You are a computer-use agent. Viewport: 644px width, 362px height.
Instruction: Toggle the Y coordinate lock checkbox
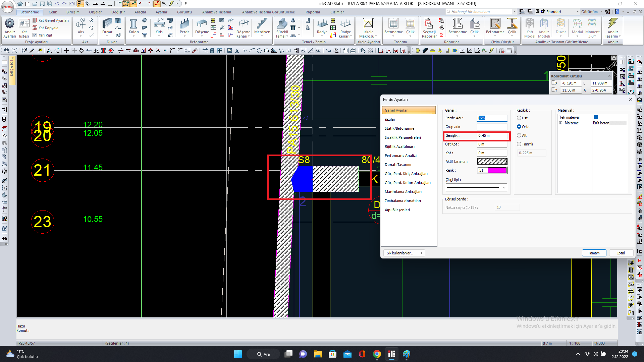(x=553, y=90)
